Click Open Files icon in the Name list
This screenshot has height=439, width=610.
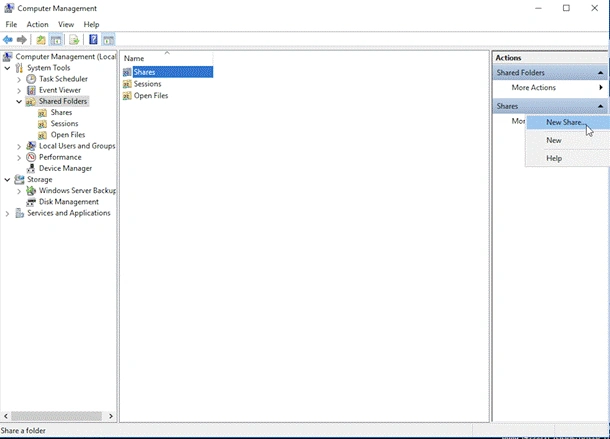pyautogui.click(x=127, y=96)
